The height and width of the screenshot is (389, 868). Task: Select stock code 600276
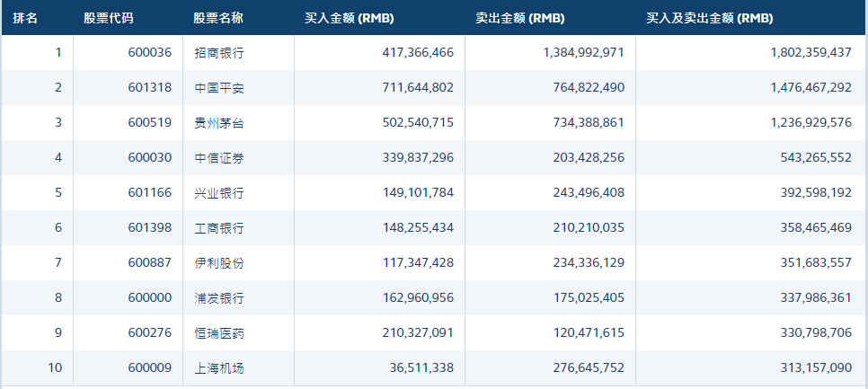coord(150,332)
